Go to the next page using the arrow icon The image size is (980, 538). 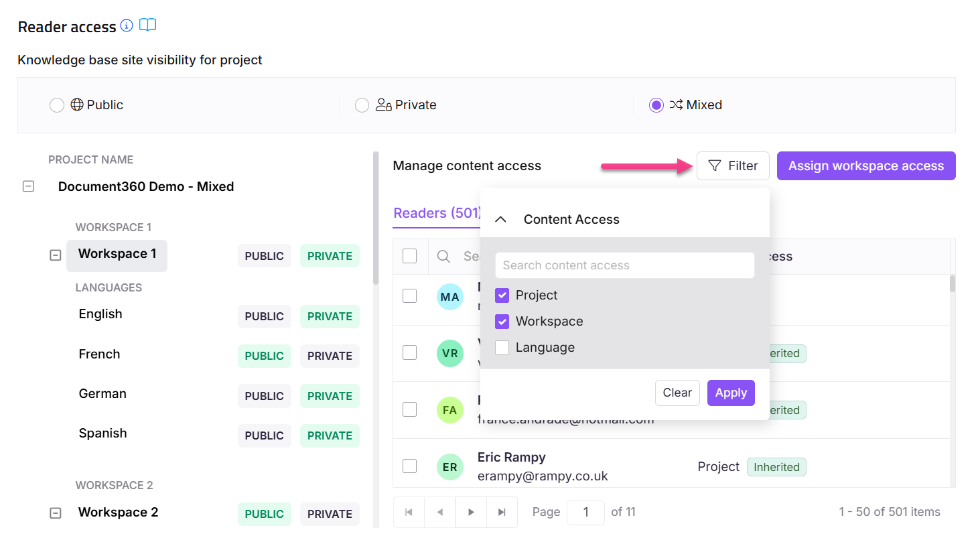pyautogui.click(x=471, y=511)
